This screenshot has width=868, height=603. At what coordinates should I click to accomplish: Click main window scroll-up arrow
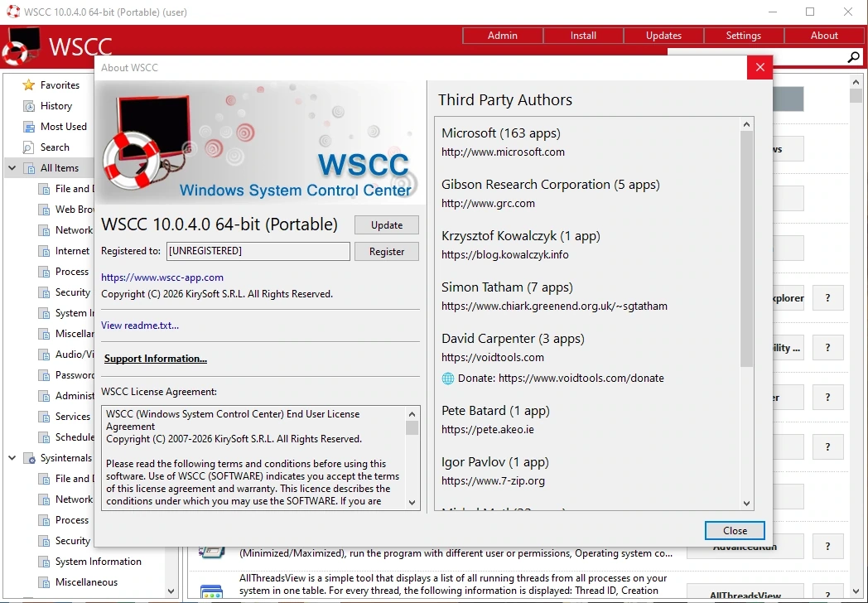point(856,82)
